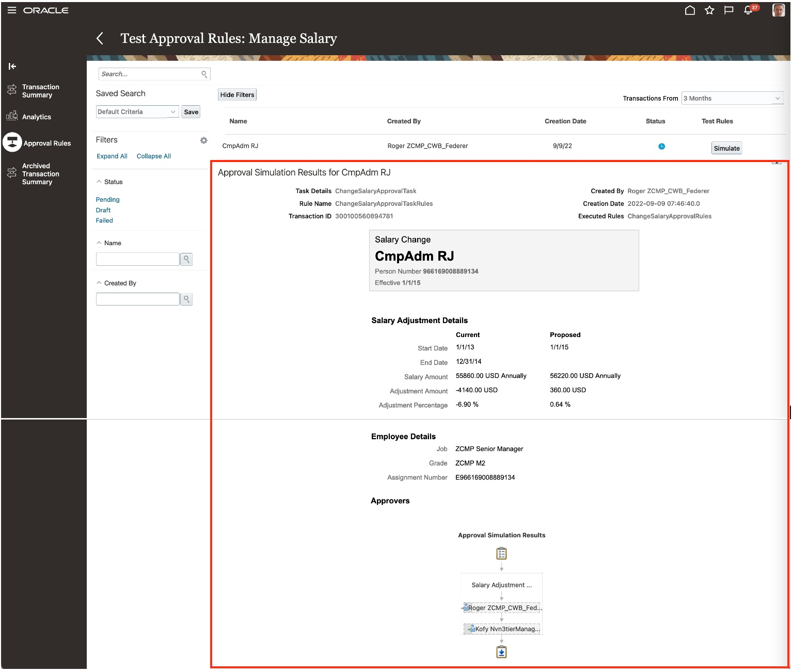
Task: Click Expand All link
Action: [x=112, y=156]
